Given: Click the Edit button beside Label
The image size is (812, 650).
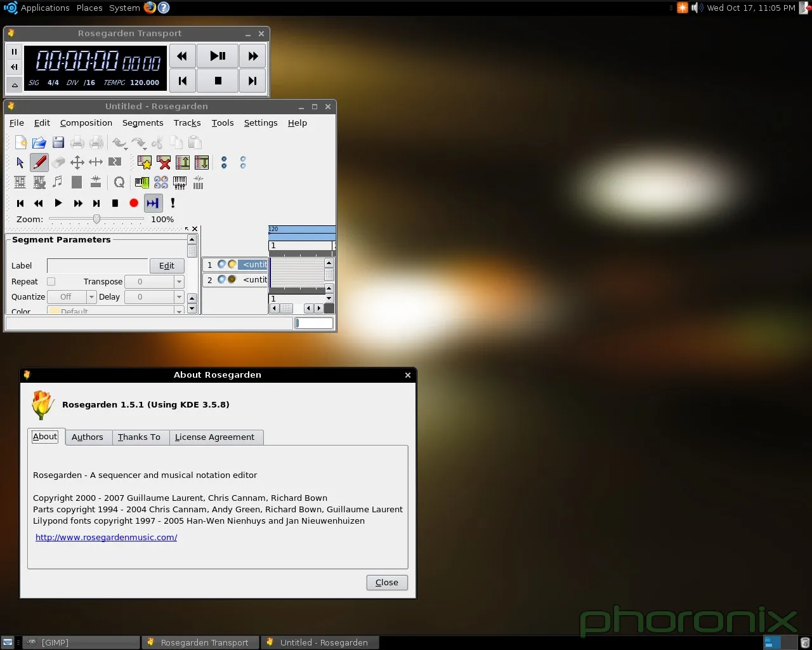Looking at the screenshot, I should pyautogui.click(x=167, y=266).
